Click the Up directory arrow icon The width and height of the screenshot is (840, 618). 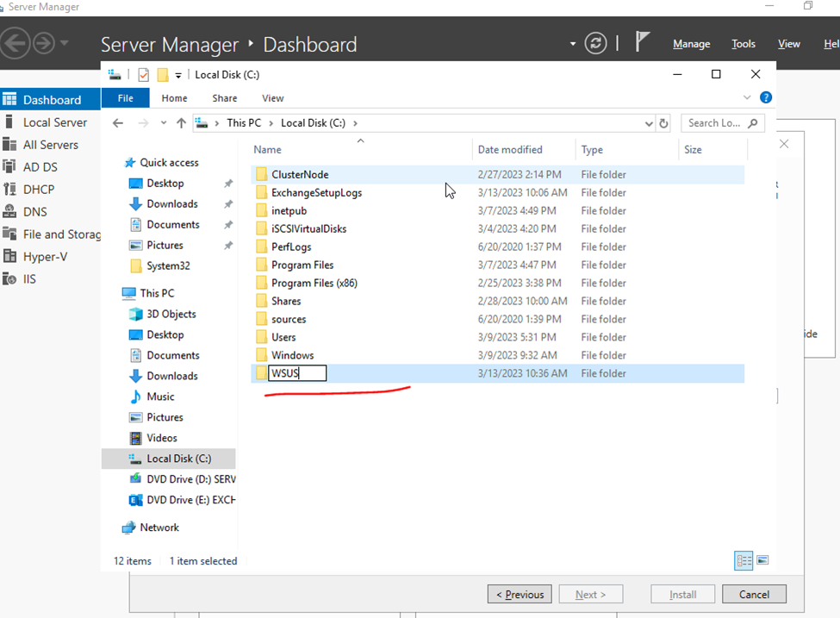click(181, 123)
